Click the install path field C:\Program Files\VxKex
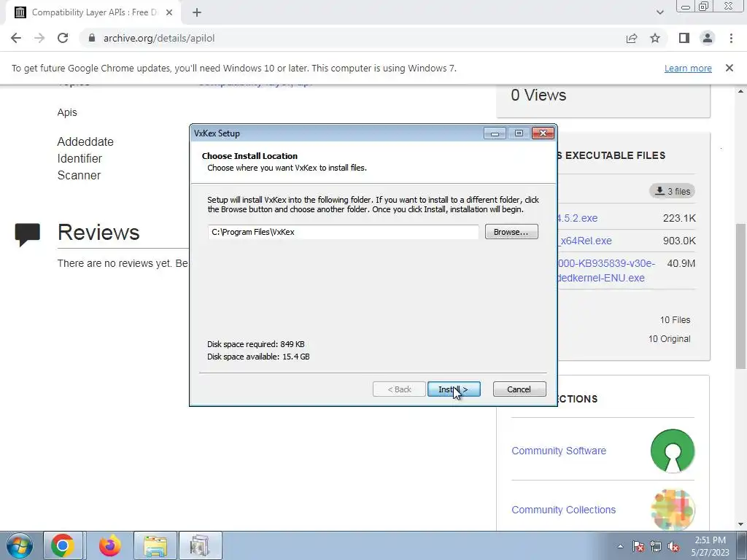 tap(343, 232)
